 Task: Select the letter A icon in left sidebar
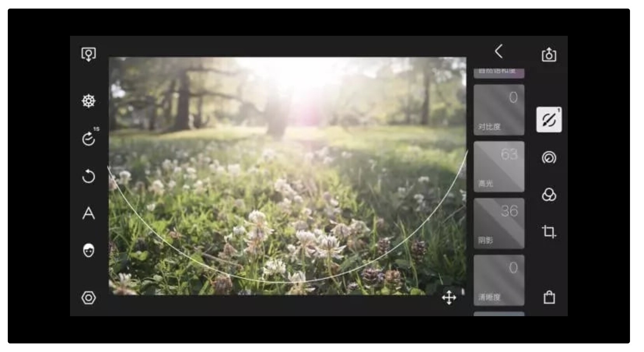88,213
